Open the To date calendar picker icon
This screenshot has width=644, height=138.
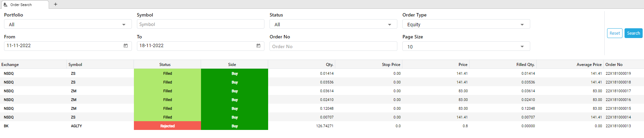[258, 46]
